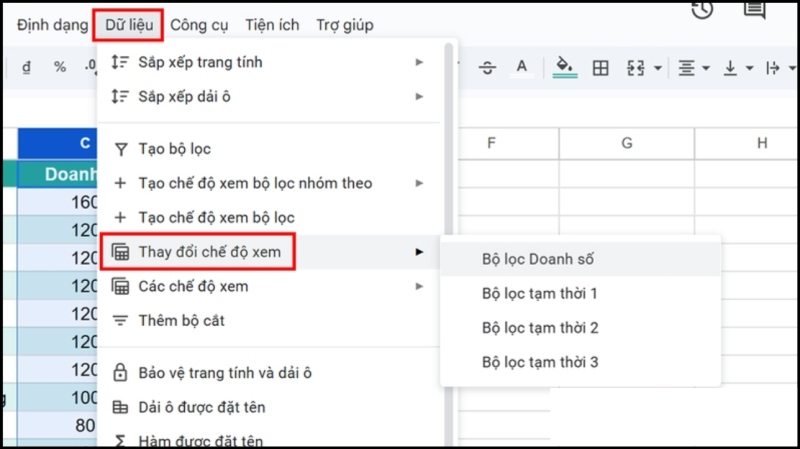This screenshot has width=800, height=449.
Task: Apply percent format icon
Action: (x=60, y=67)
